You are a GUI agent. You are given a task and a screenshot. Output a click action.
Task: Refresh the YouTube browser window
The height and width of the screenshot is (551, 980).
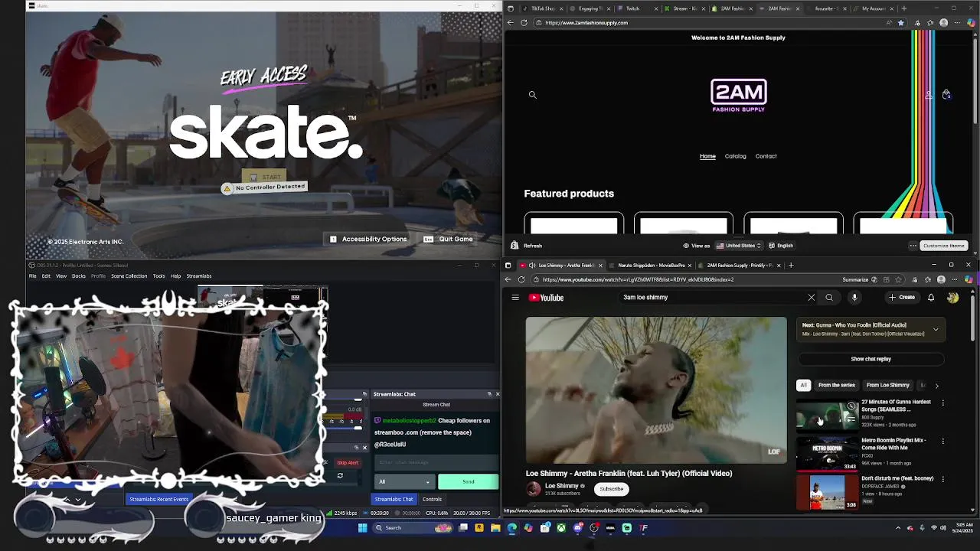(521, 279)
